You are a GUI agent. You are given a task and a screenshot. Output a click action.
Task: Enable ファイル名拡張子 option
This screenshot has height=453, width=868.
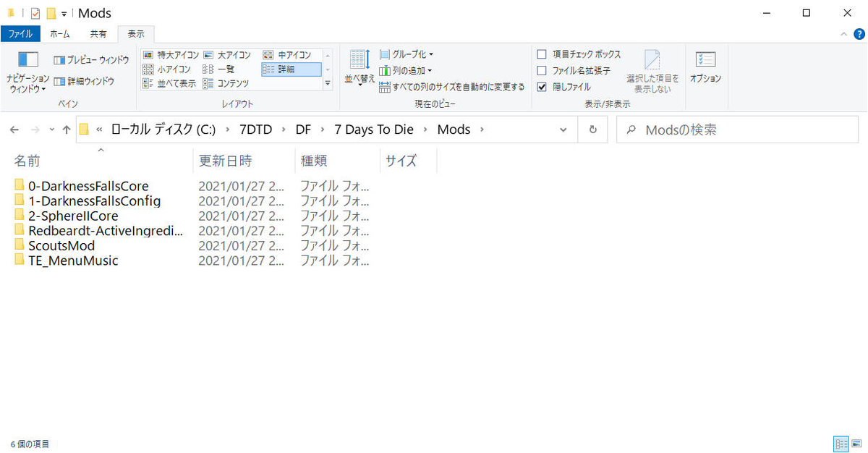pyautogui.click(x=542, y=70)
